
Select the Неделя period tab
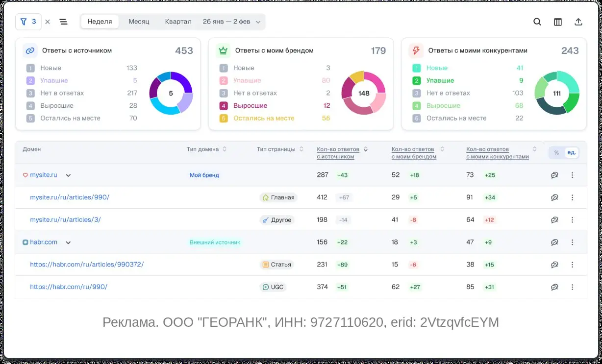coord(100,22)
